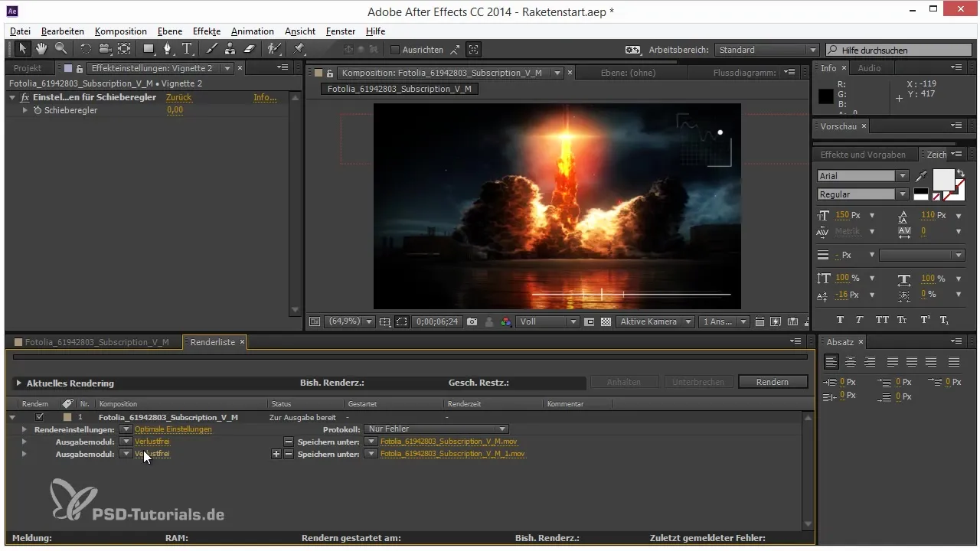Apply Subscript text style
The image size is (980, 551).
(944, 320)
